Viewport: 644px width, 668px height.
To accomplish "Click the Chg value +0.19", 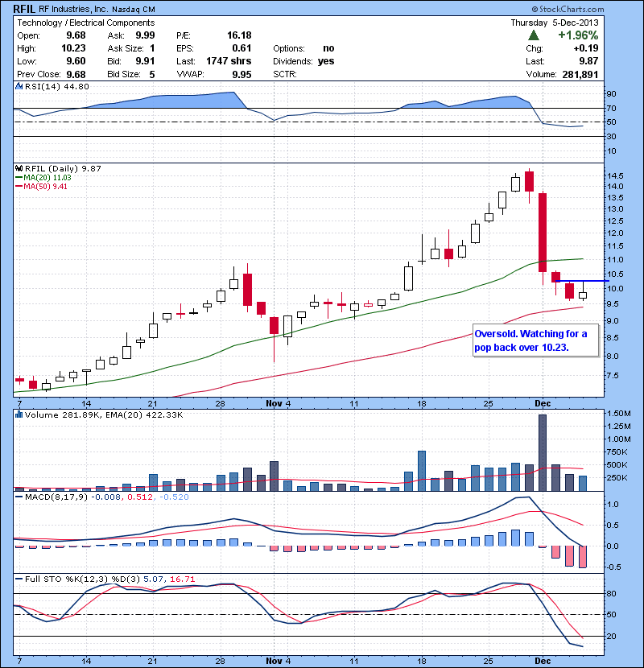I will (x=585, y=48).
